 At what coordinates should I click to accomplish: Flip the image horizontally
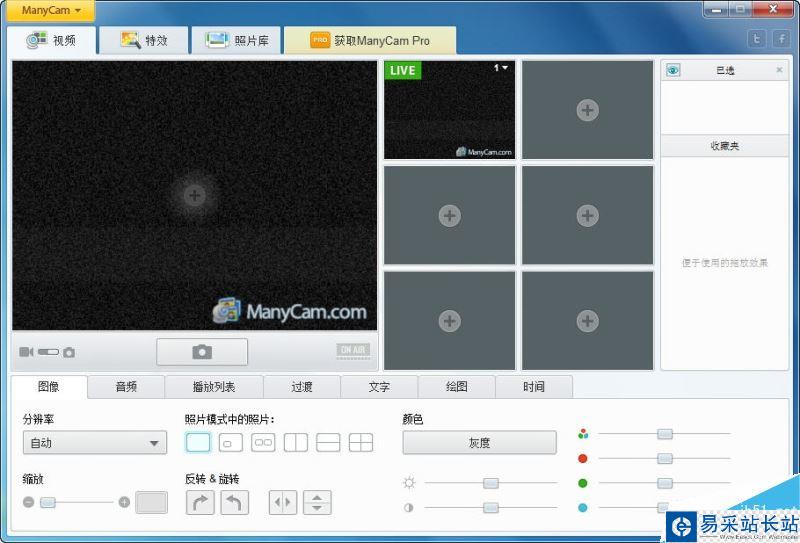283,503
